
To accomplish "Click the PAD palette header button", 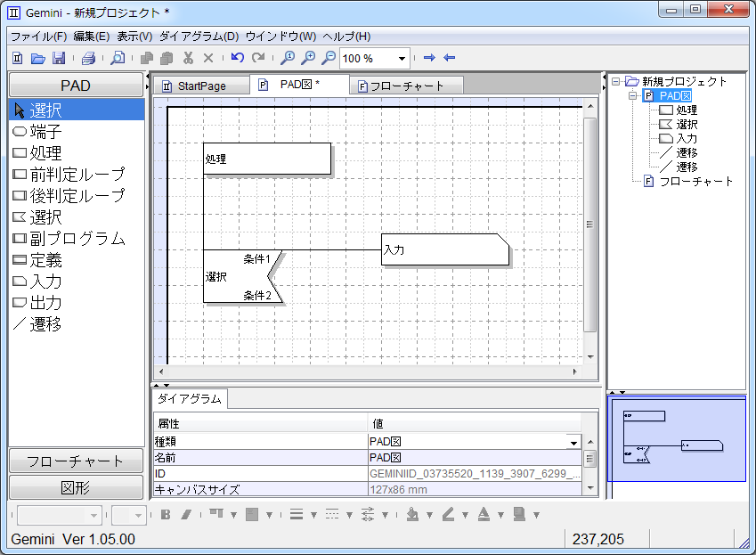I will click(x=76, y=86).
